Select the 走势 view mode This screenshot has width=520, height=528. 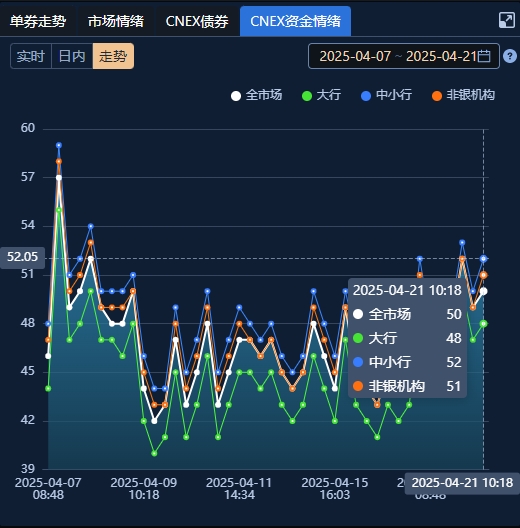pos(113,56)
